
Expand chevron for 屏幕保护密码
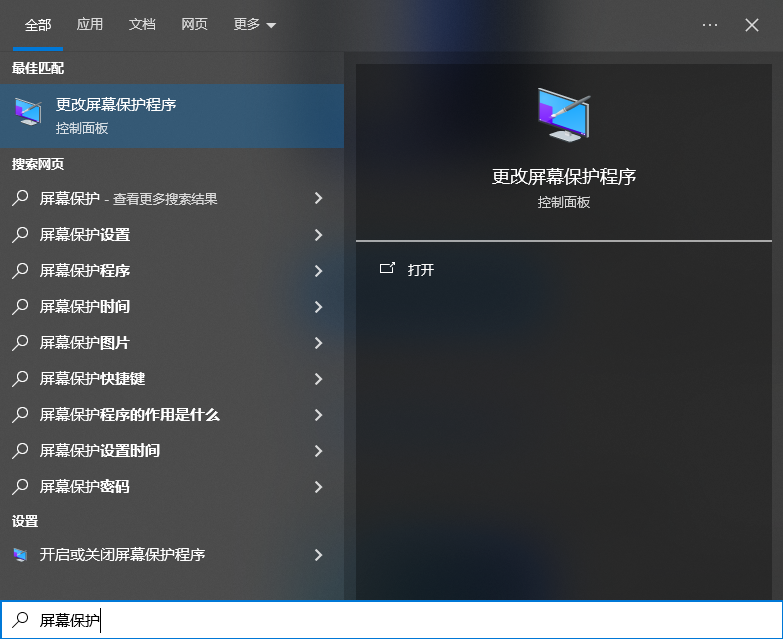(319, 486)
